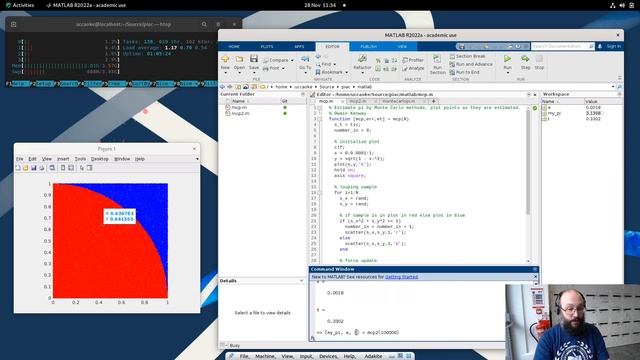
Task: Expand the Bookmark dropdown arrow
Action: tap(347, 73)
